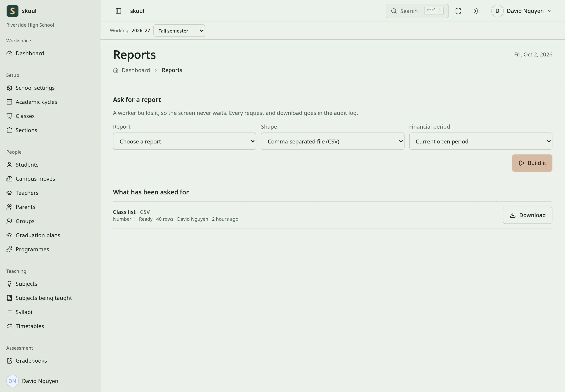565x392 pixels.
Task: Click the DN profile at sidebar bottom
Action: 32,381
